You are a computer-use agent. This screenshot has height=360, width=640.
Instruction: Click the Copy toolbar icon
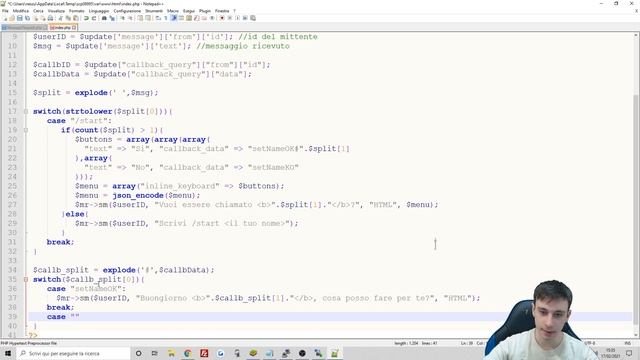(68, 18)
